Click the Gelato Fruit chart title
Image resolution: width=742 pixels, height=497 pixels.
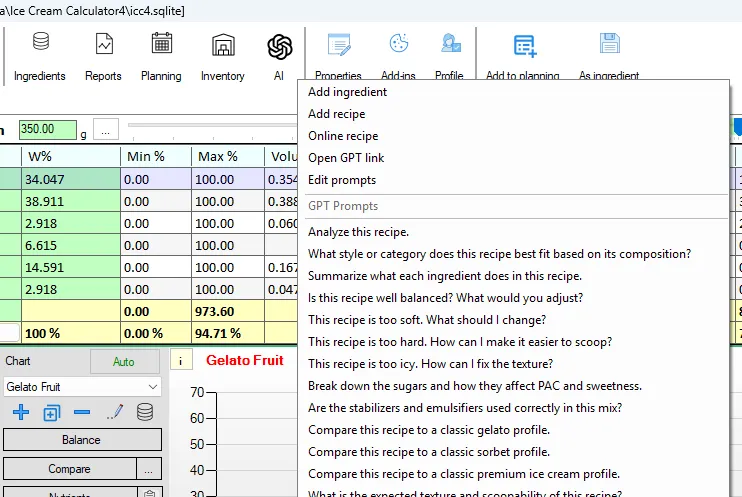pos(245,361)
